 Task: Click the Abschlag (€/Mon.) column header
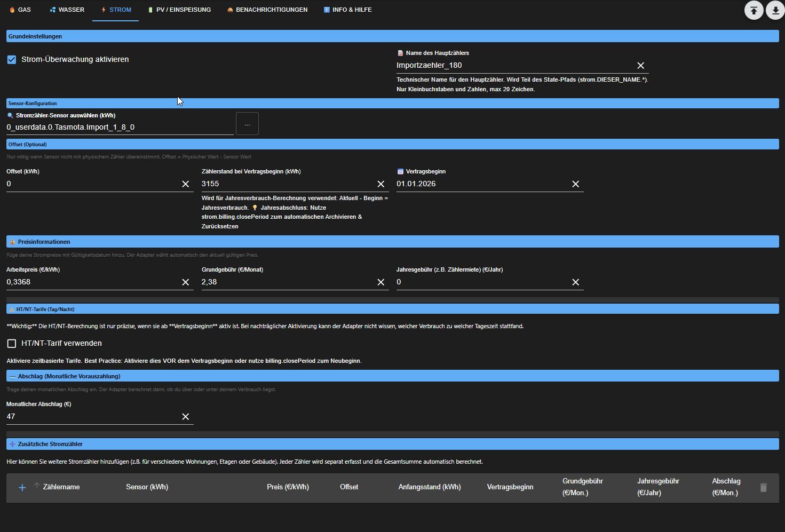tap(726, 487)
